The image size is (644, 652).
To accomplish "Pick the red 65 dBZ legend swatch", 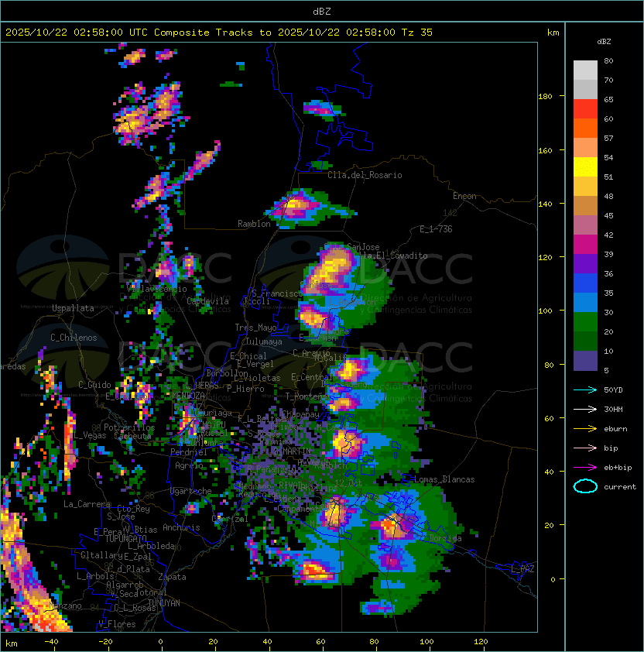I will pyautogui.click(x=585, y=108).
